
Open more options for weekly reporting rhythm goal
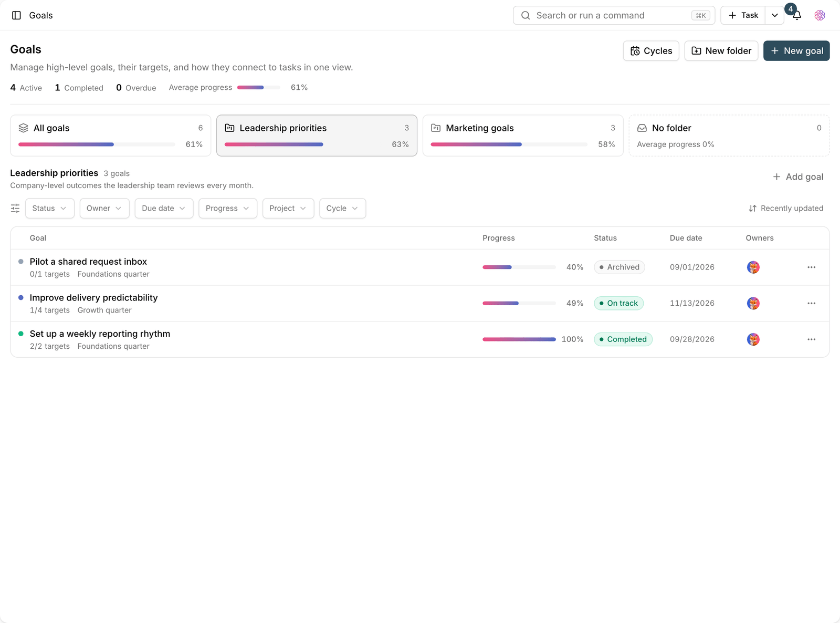pos(811,339)
